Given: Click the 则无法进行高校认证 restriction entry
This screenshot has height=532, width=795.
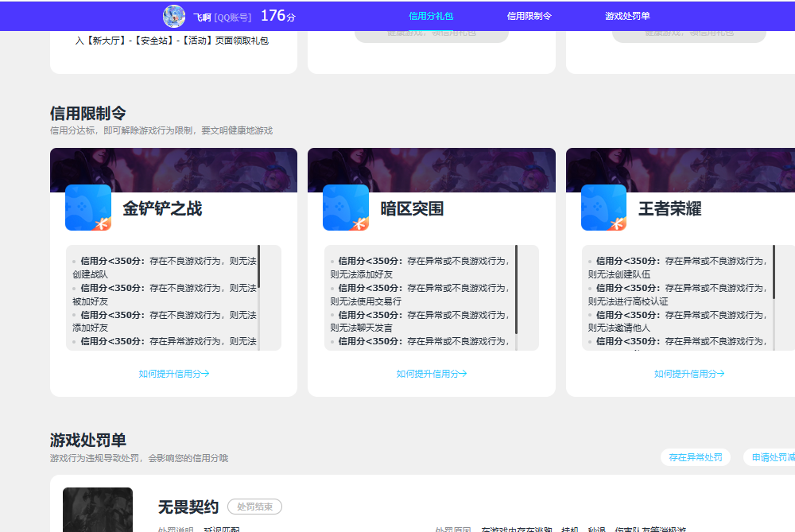Looking at the screenshot, I should click(x=677, y=294).
